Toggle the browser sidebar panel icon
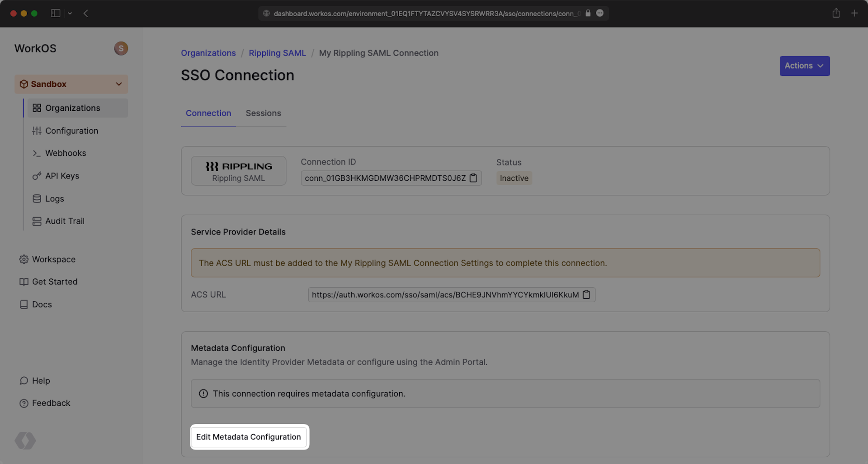Viewport: 868px width, 464px height. 56,13
